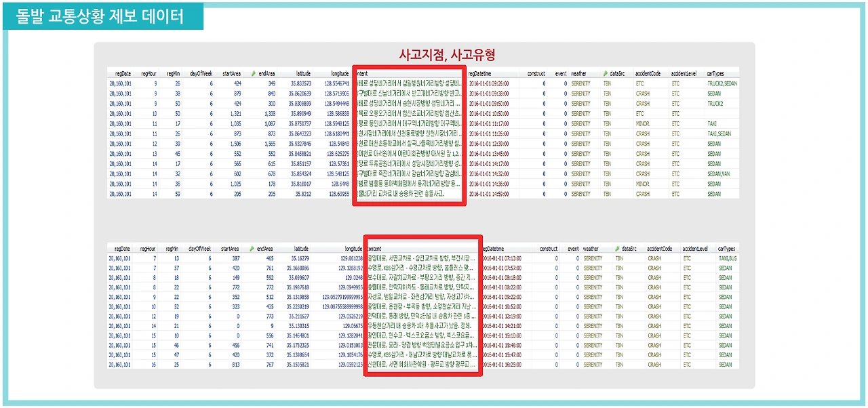This screenshot has width=868, height=408.
Task: Click the pencil icon beside endArea in upper table
Action: 252,73
